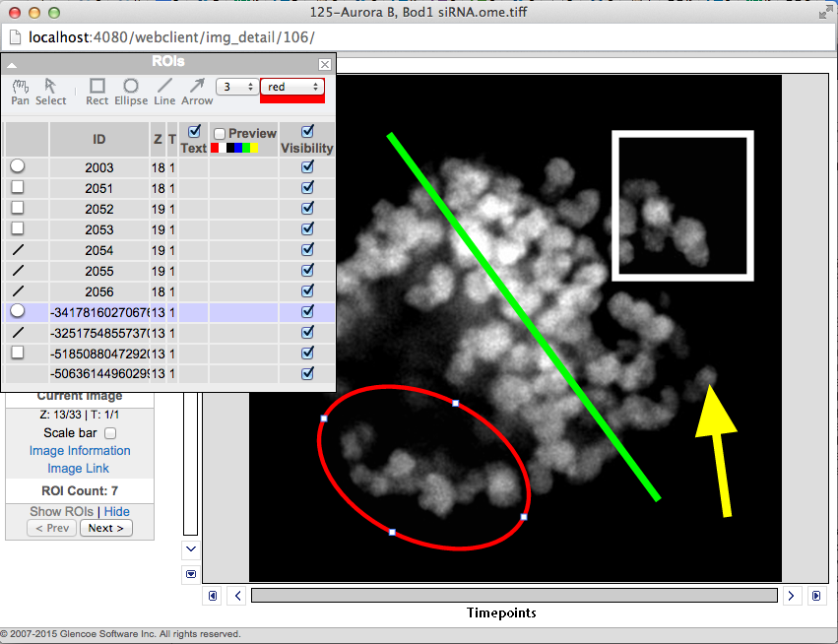
Task: Collapse the ROIs panel with triangle
Action: click(13, 64)
